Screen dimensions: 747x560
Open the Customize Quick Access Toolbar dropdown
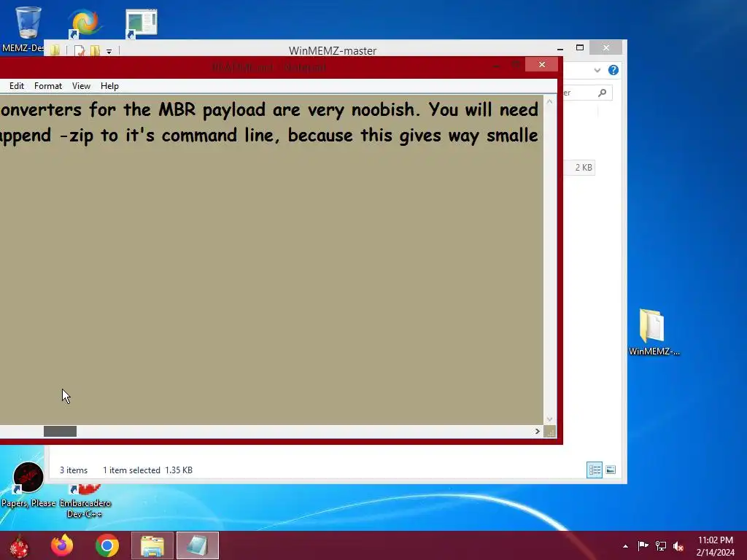click(x=109, y=52)
